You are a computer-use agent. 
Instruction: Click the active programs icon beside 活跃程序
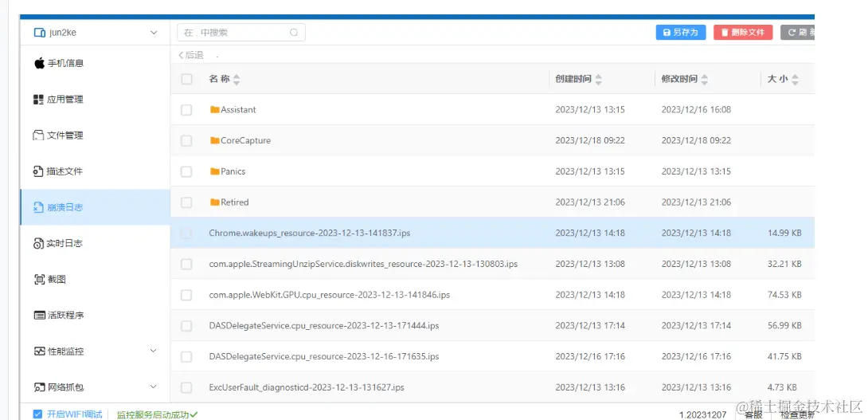(39, 316)
